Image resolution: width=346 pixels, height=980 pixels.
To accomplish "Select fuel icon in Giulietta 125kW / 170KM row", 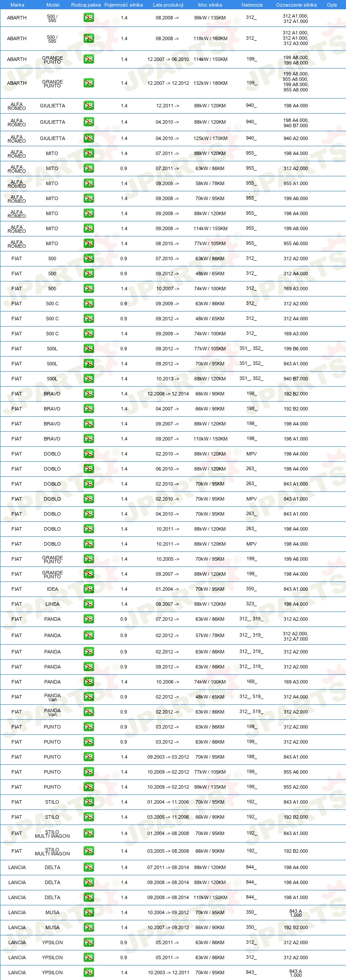I will click(88, 138).
